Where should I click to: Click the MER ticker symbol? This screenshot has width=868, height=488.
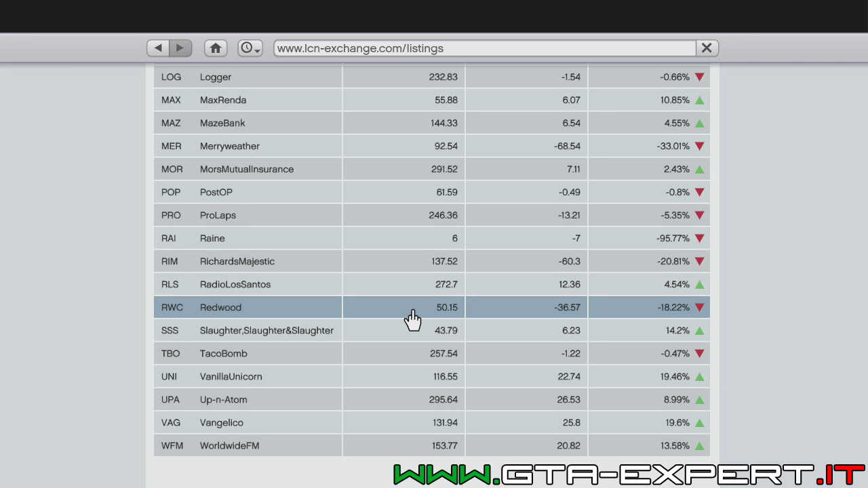pos(171,146)
